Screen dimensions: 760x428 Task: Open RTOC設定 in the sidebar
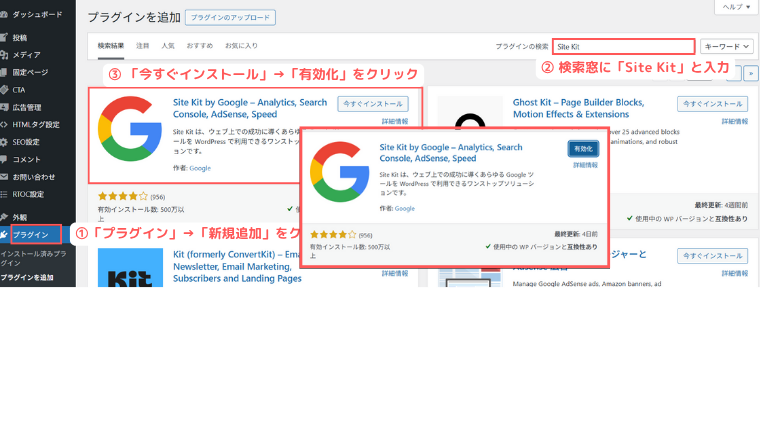(28, 194)
